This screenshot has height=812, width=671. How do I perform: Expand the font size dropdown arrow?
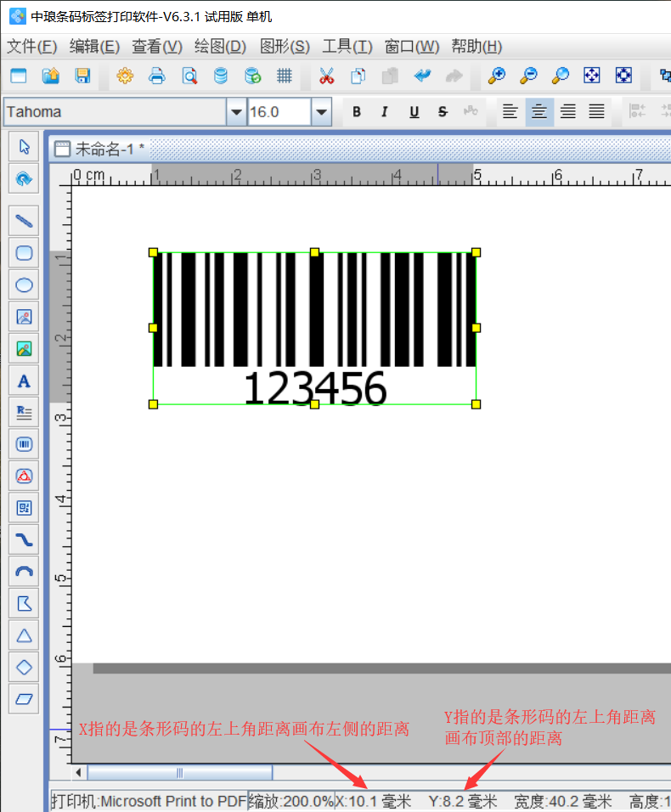[x=322, y=112]
